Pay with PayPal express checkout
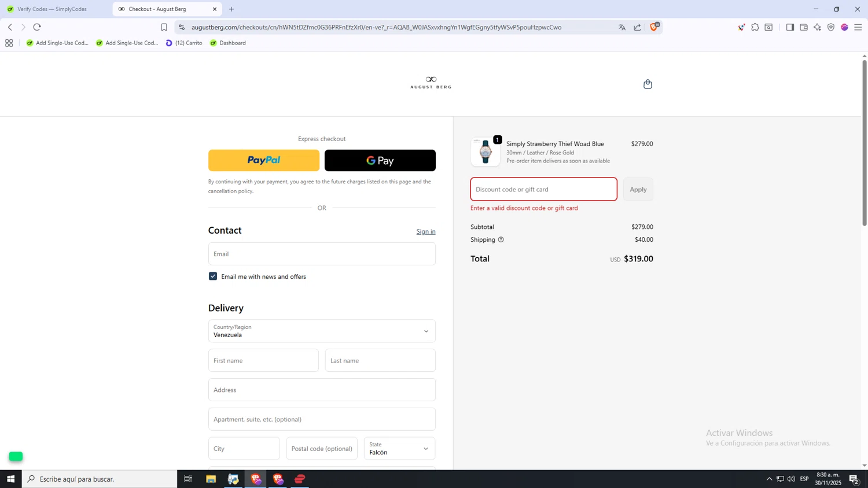 (x=264, y=160)
